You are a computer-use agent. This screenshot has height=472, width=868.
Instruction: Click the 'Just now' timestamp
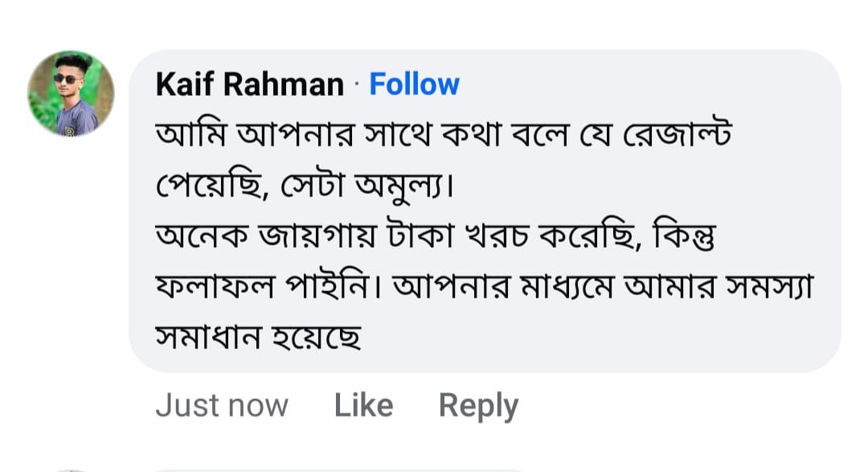[x=222, y=406]
